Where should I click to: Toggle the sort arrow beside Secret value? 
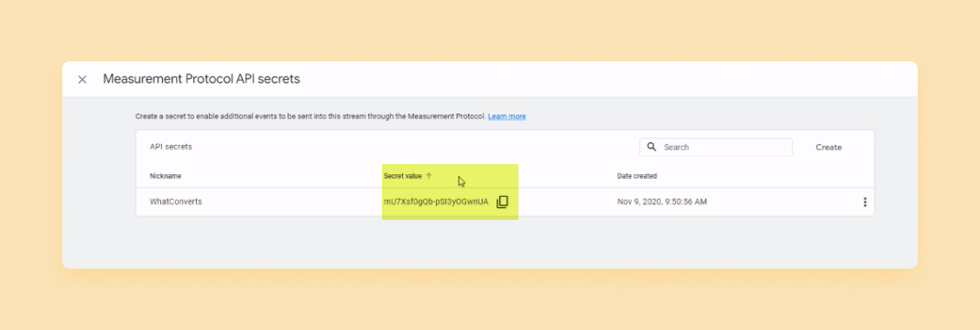coord(429,176)
